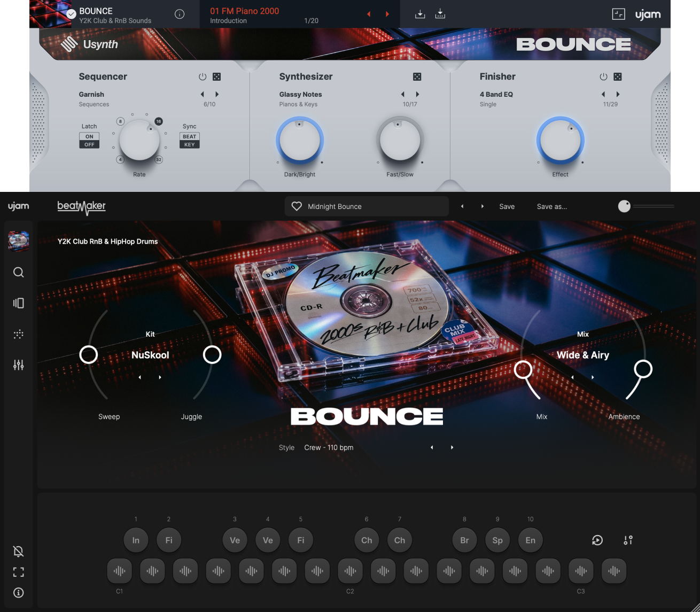Trigger the En pattern pad numbered 10
The height and width of the screenshot is (612, 700).
[x=530, y=540]
